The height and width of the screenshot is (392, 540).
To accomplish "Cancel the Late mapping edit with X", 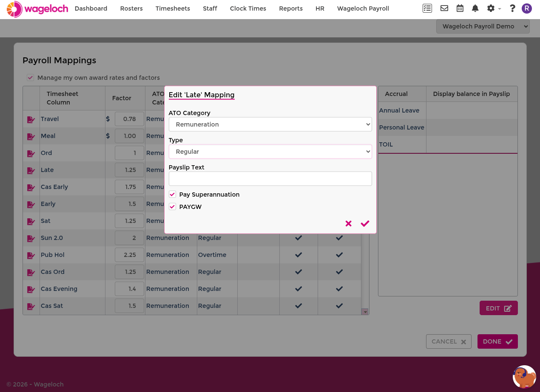I will 349,223.
